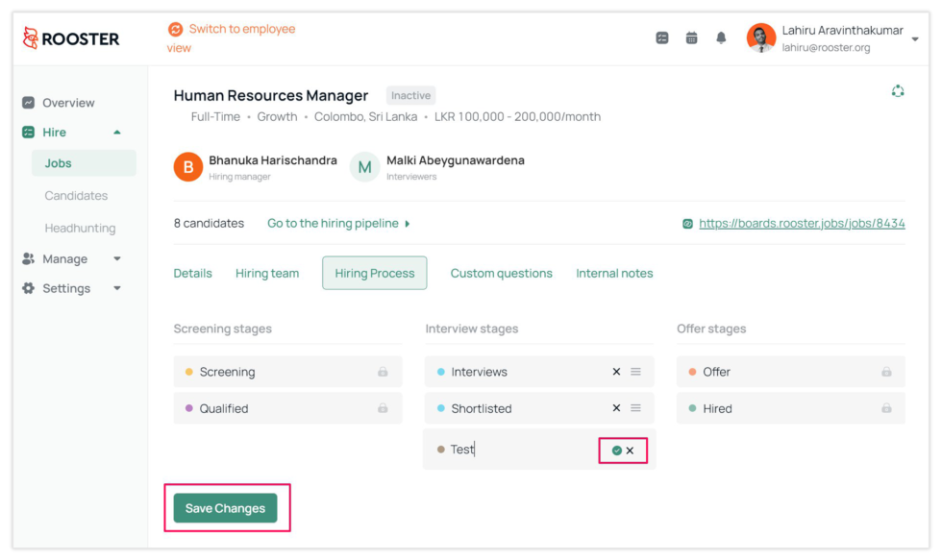
Task: Click the lock icon on the Offer stage
Action: click(886, 371)
